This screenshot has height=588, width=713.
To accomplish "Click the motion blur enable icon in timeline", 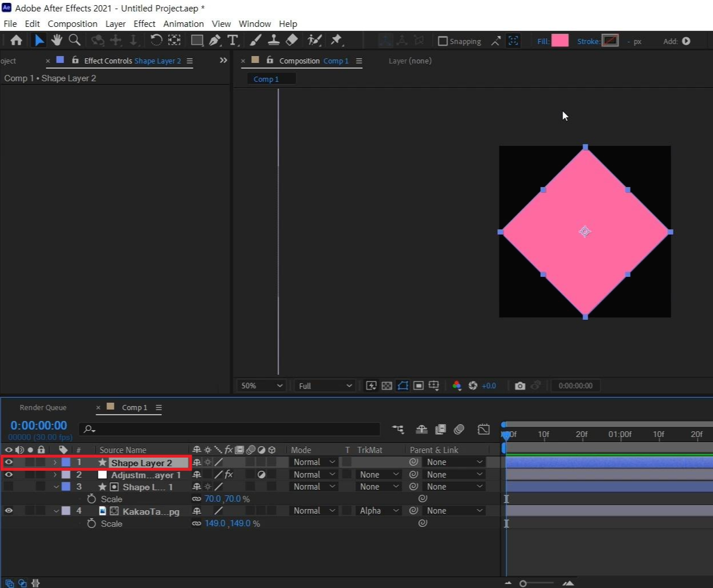I will click(x=459, y=430).
